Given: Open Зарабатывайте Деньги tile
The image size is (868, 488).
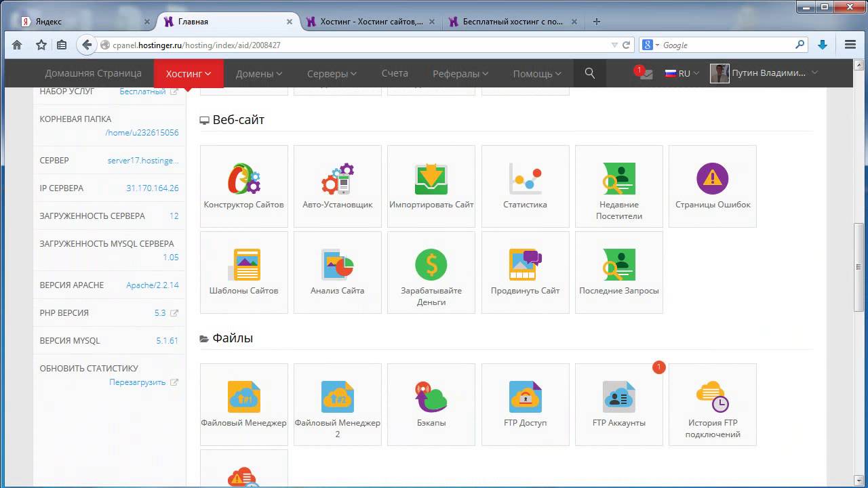Looking at the screenshot, I should [431, 272].
